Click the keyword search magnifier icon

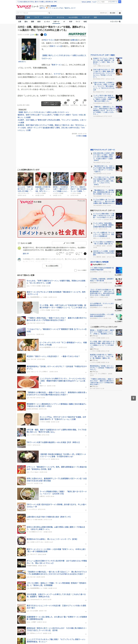49,13
